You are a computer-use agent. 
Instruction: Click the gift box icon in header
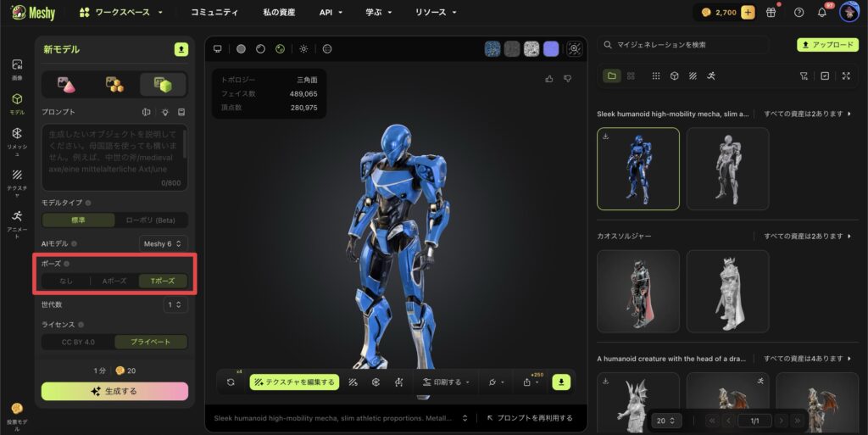(771, 12)
